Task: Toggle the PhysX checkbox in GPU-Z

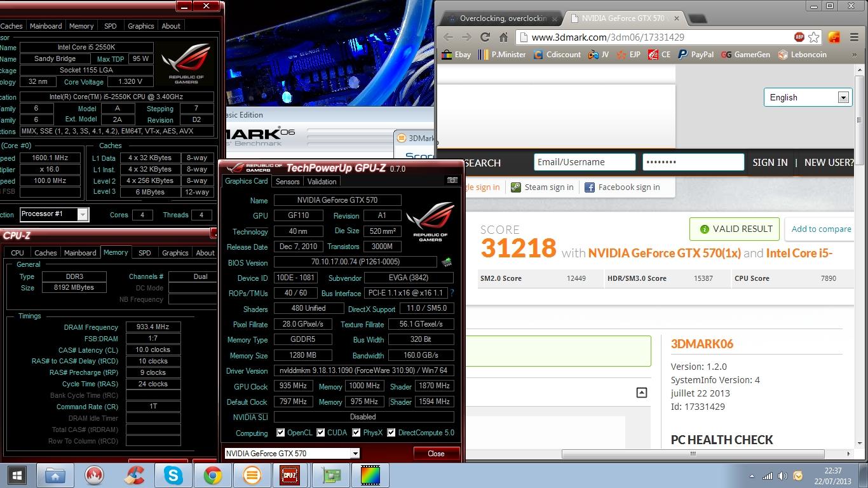Action: click(356, 433)
